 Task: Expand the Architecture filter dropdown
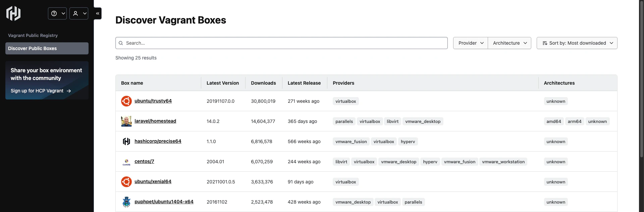coord(509,43)
